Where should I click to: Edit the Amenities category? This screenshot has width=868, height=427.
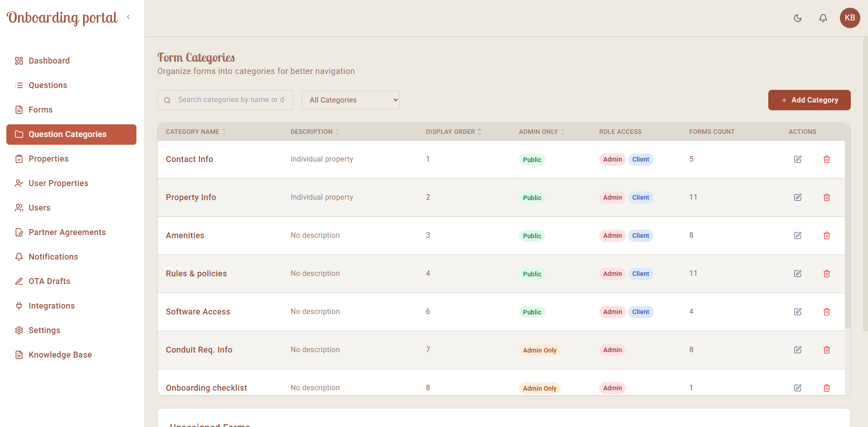click(798, 236)
